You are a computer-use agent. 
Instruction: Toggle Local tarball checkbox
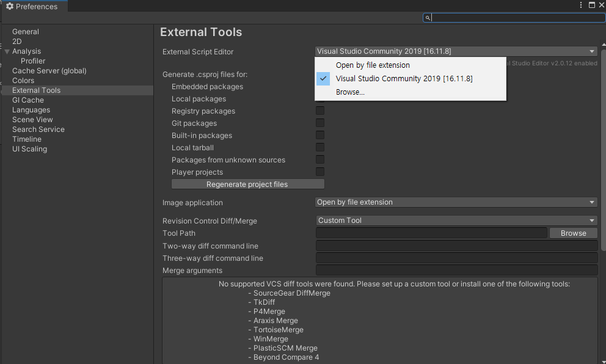click(320, 148)
